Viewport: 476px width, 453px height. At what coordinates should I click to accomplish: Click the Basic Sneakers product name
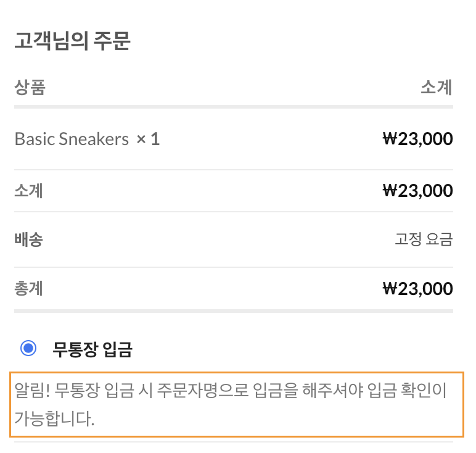pos(72,139)
